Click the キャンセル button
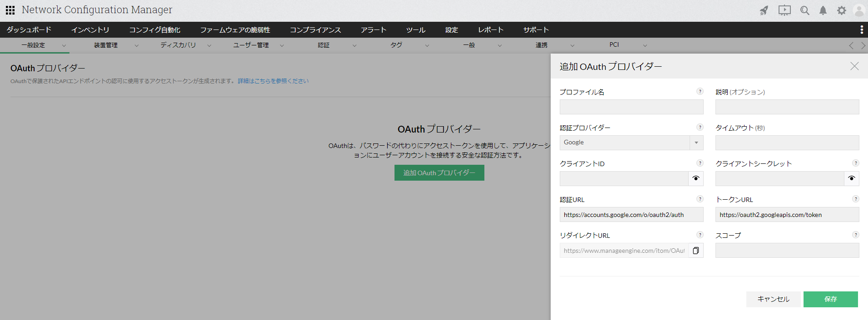This screenshot has width=868, height=320. [774, 299]
